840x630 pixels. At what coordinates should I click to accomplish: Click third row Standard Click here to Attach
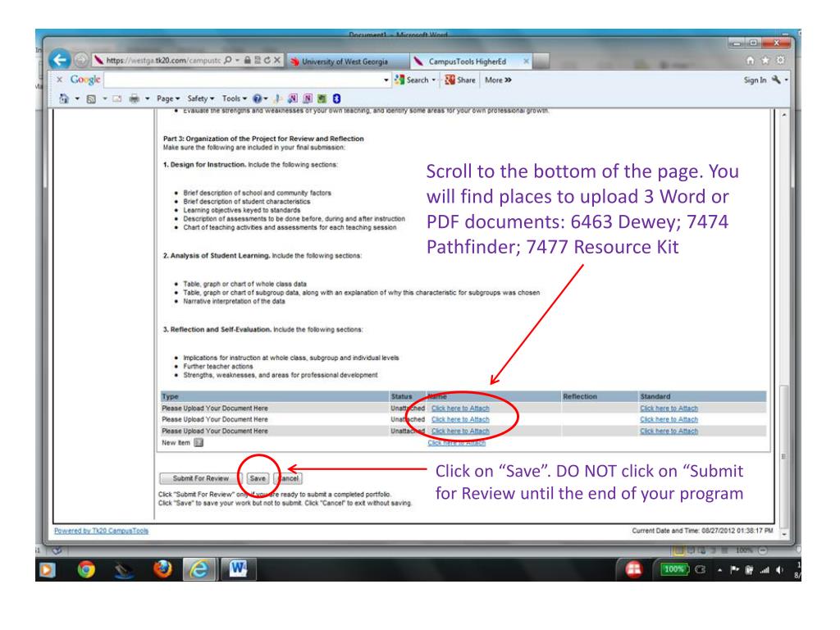tap(669, 431)
